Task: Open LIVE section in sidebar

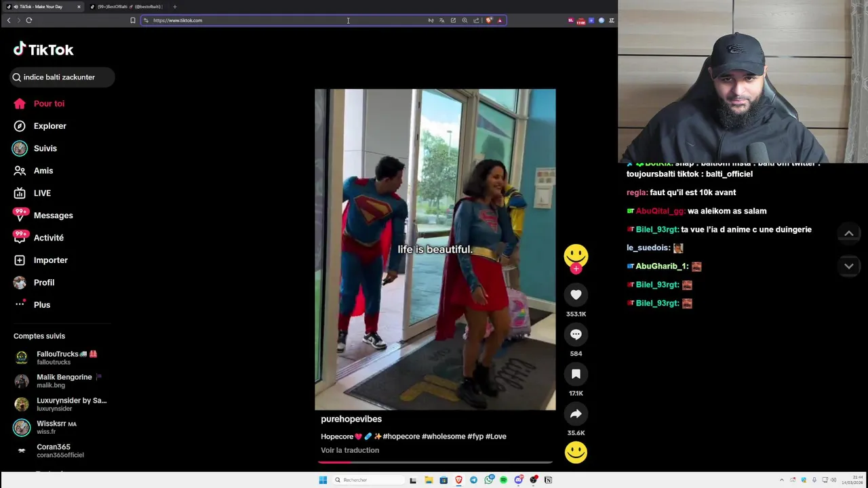Action: click(33, 193)
